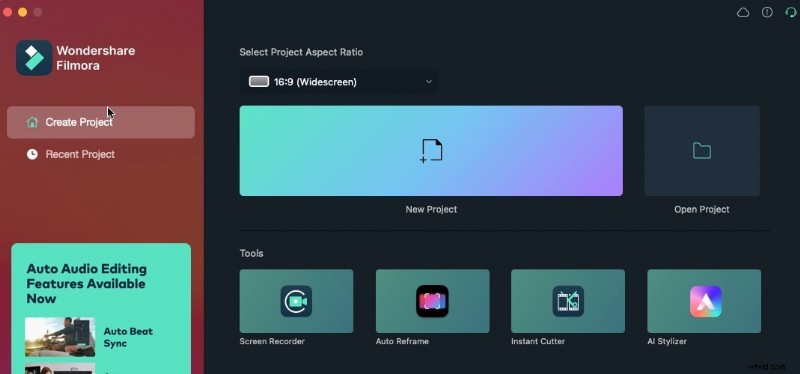Click the clock icon beside Recent Project

tap(32, 154)
